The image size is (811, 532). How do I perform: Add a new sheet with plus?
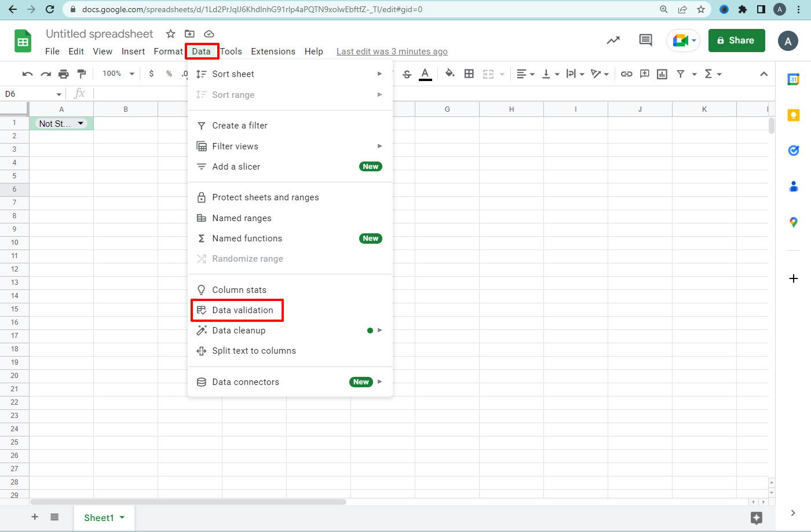tap(35, 517)
